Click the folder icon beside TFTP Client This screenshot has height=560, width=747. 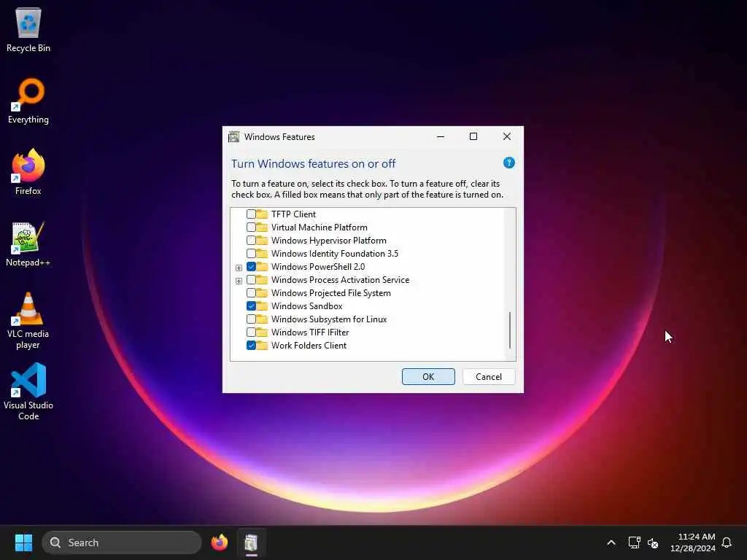click(262, 214)
